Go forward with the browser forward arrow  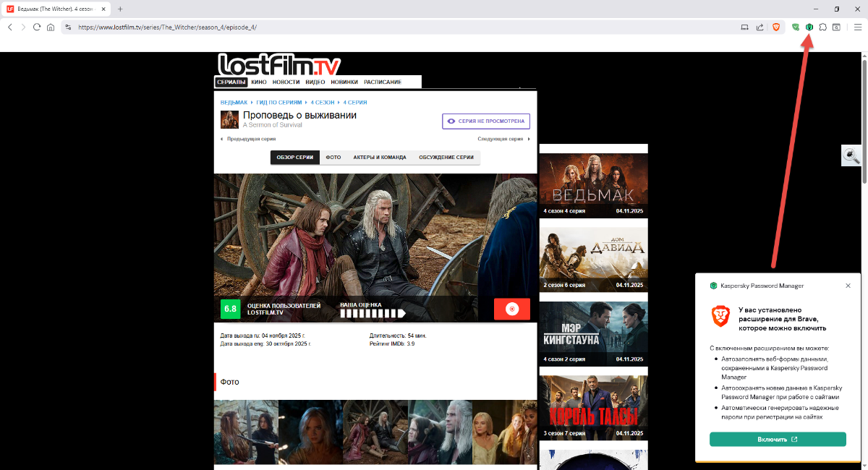(x=23, y=27)
